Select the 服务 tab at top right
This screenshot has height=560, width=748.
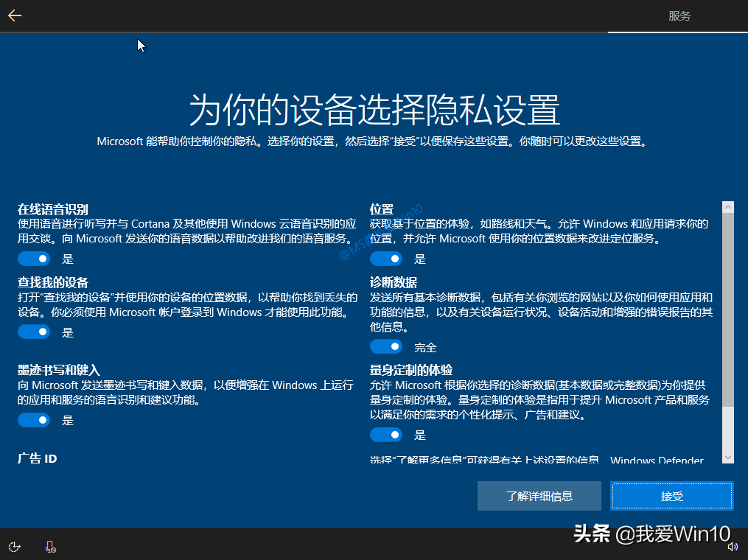click(679, 15)
